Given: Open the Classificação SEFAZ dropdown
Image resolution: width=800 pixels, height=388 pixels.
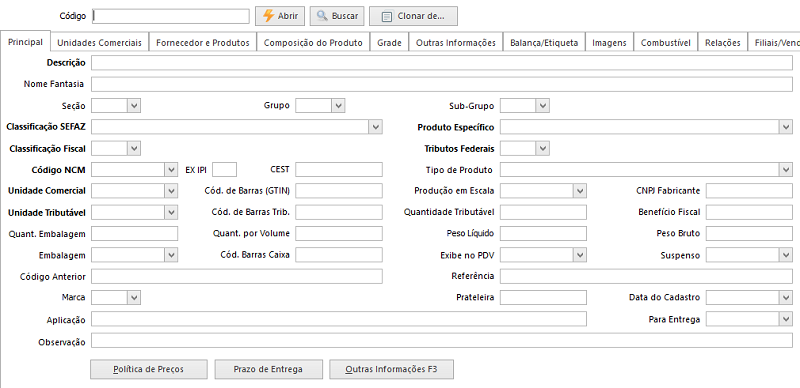Looking at the screenshot, I should tap(376, 127).
